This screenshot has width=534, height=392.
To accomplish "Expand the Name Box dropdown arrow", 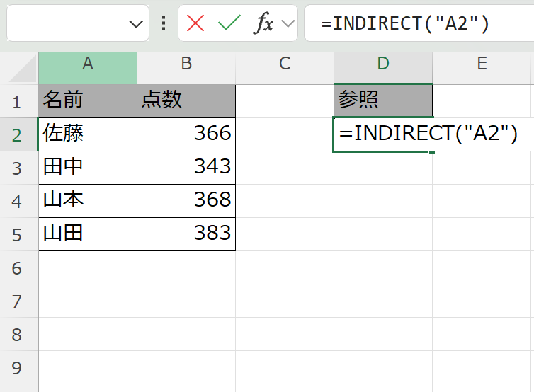I will point(136,24).
